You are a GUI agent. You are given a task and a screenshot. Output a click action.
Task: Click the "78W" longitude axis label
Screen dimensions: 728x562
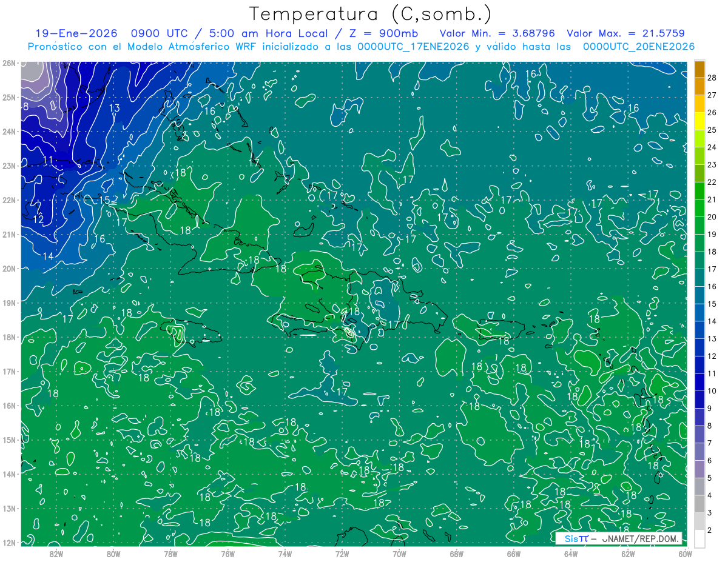point(170,554)
